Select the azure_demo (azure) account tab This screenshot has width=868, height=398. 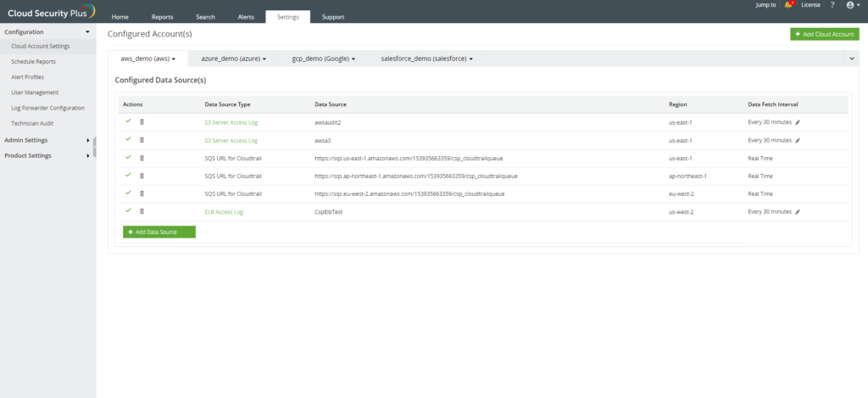pos(233,59)
